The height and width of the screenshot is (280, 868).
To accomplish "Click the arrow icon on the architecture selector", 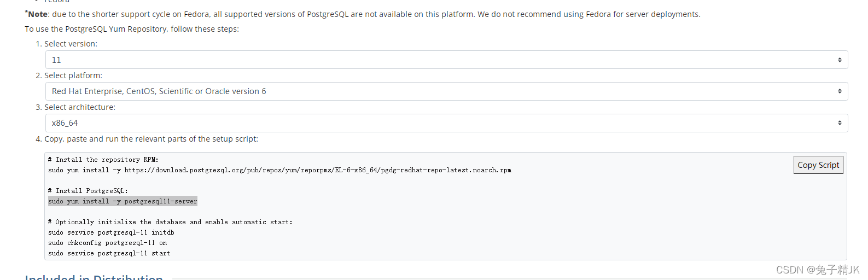I will click(x=840, y=123).
